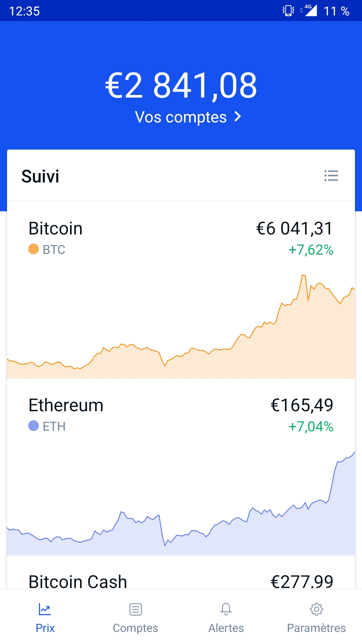The width and height of the screenshot is (362, 644).
Task: Open the Suivi list view icon
Action: [x=331, y=175]
